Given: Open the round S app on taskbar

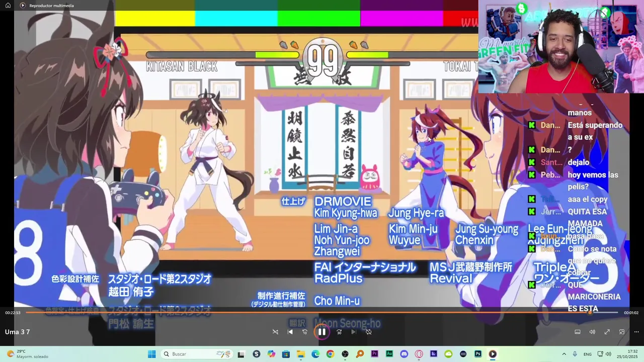Looking at the screenshot, I should pos(257,354).
